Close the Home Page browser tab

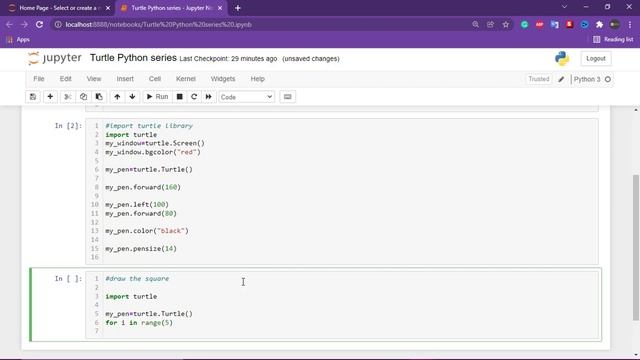(108, 8)
